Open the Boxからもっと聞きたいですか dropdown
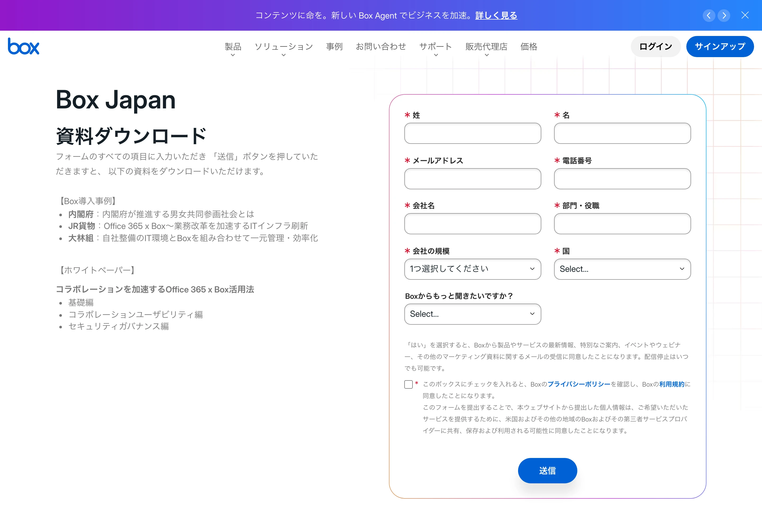The image size is (762, 532). pyautogui.click(x=473, y=314)
